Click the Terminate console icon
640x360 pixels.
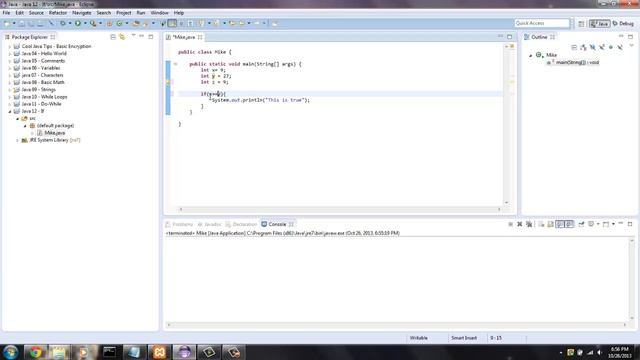510,224
